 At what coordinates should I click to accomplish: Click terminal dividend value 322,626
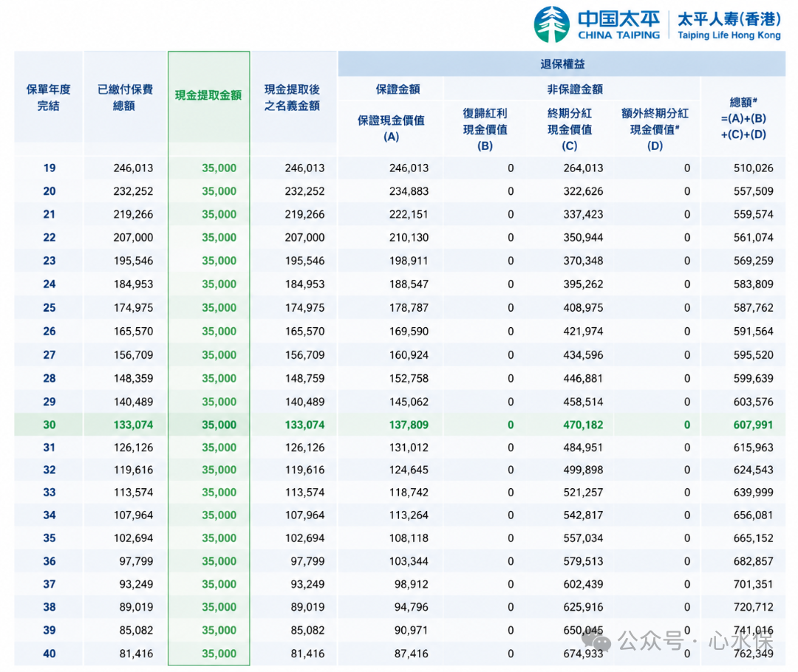point(583,191)
